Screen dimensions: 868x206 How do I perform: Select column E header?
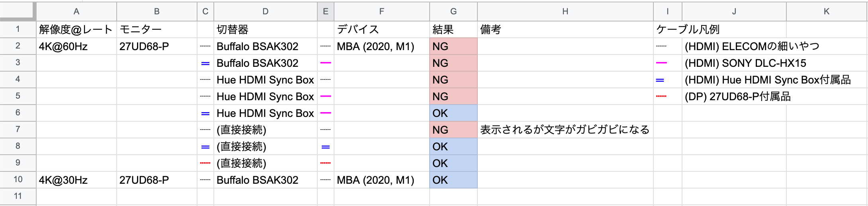pyautogui.click(x=325, y=11)
